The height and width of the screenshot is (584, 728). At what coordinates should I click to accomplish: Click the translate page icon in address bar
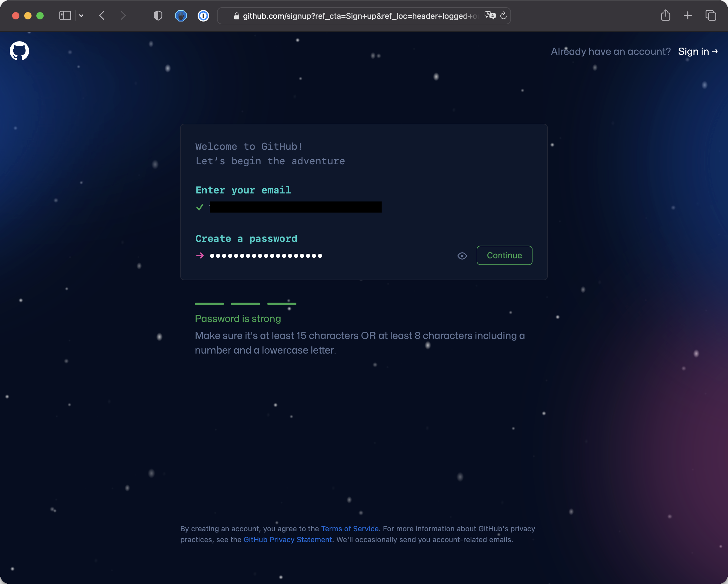[x=489, y=15]
